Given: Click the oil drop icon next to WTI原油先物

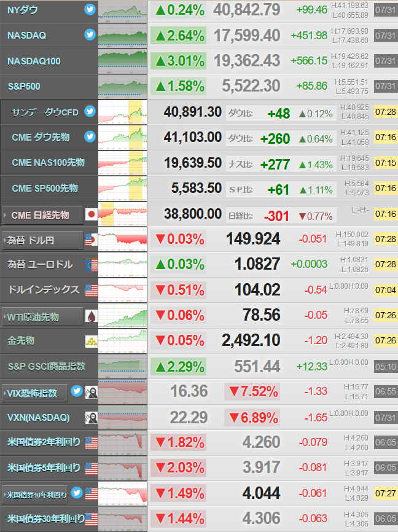Looking at the screenshot, I should (92, 316).
